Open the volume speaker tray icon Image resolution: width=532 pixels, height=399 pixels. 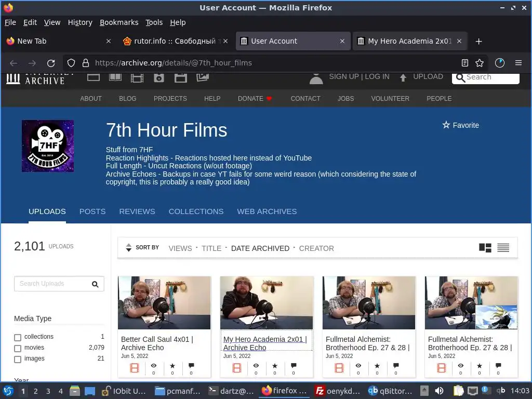pyautogui.click(x=439, y=391)
